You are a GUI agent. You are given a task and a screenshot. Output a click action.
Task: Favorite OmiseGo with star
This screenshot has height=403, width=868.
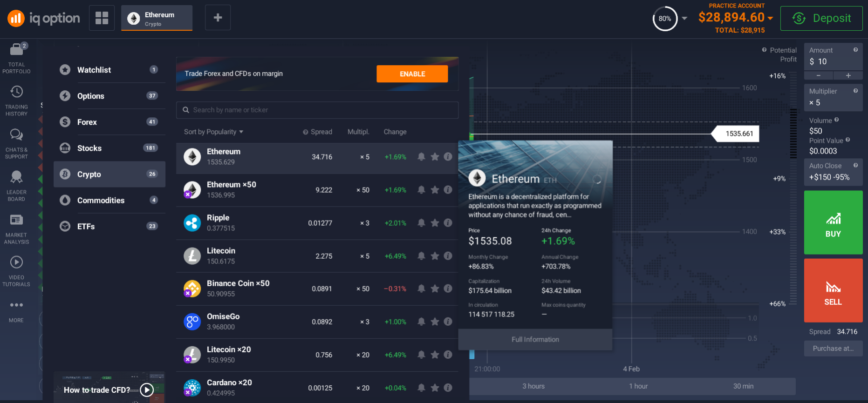tap(435, 322)
